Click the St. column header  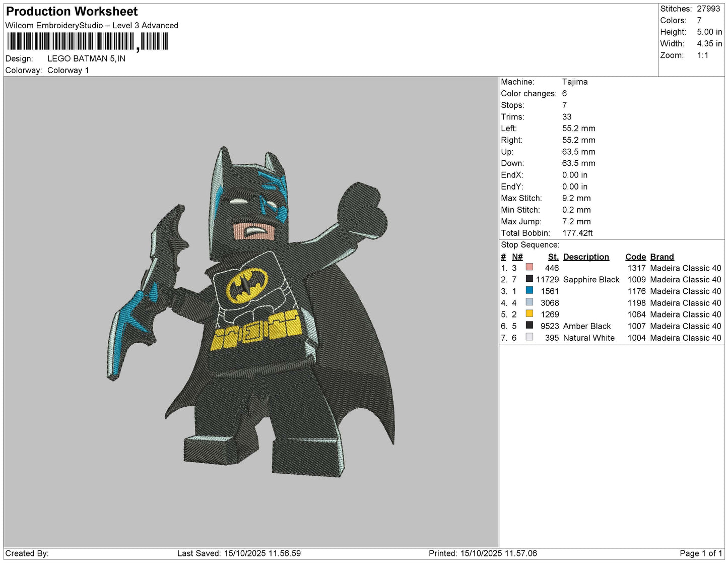[x=553, y=257]
